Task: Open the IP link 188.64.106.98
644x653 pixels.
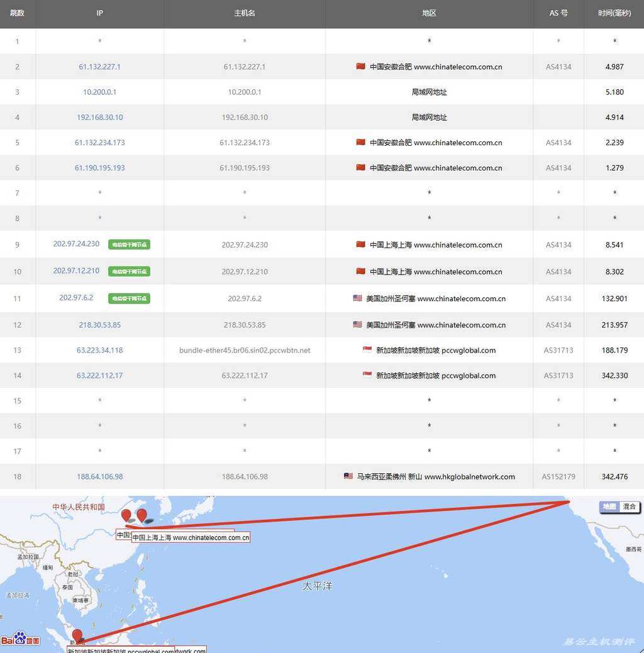Action: [99, 476]
